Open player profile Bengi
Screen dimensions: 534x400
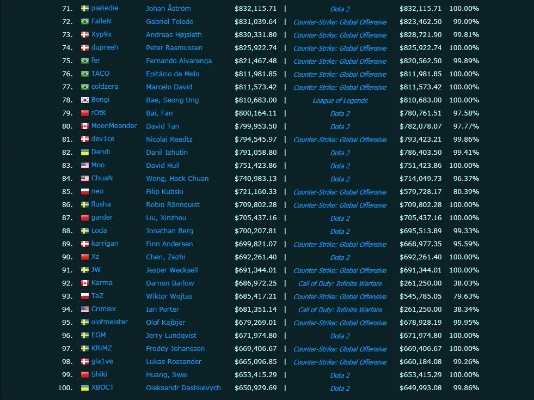click(100, 100)
